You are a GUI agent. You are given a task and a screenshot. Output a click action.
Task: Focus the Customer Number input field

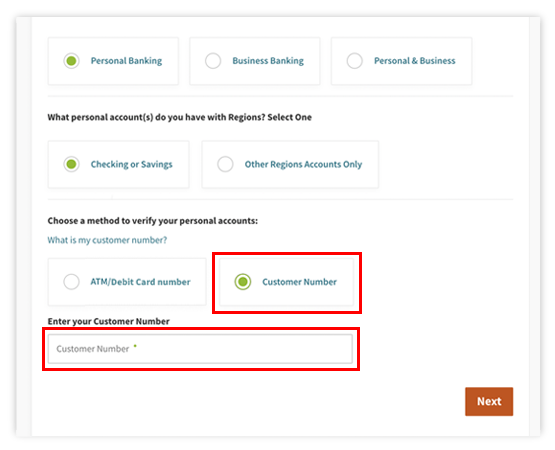(x=200, y=349)
